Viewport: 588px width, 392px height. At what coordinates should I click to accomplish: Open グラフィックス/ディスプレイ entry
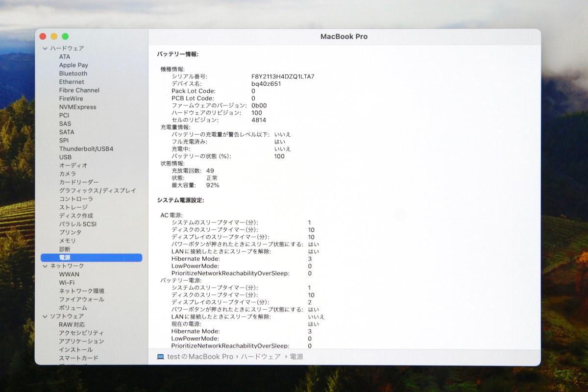(98, 190)
